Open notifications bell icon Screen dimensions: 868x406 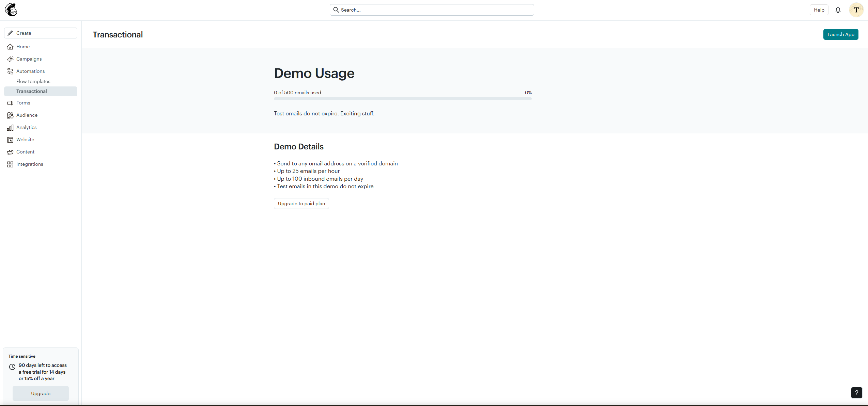coord(838,10)
